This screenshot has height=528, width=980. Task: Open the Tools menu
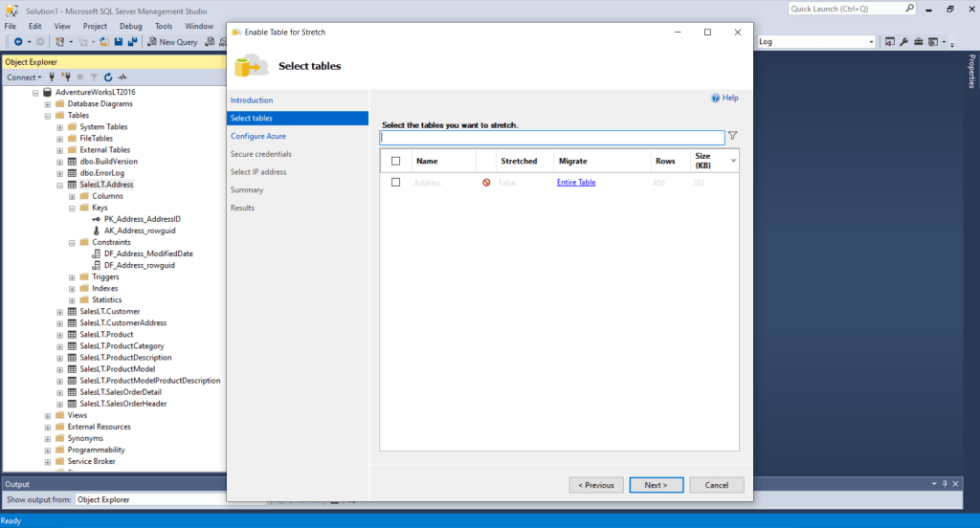(164, 26)
